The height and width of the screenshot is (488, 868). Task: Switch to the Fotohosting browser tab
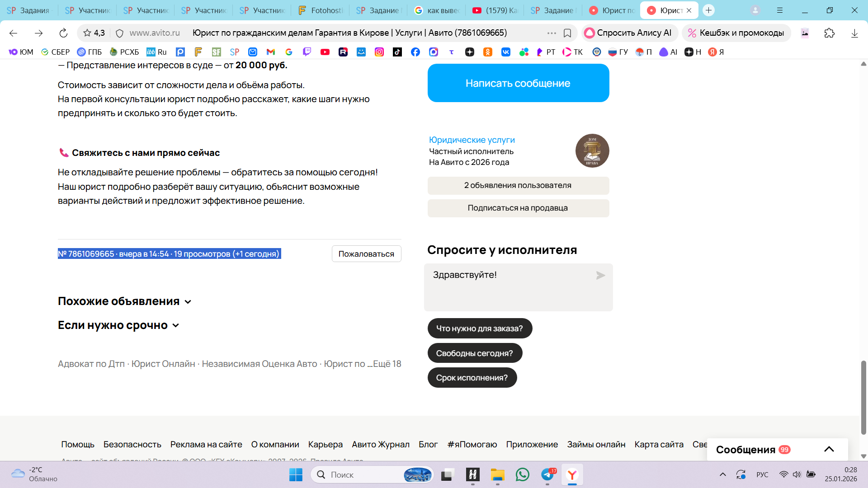click(x=321, y=10)
